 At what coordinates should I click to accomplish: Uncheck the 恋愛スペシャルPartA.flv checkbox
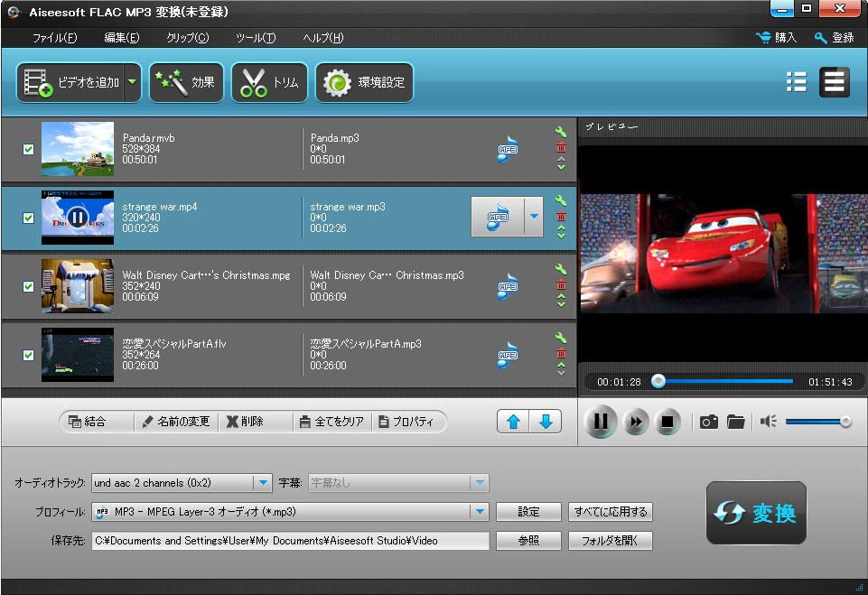pyautogui.click(x=28, y=355)
